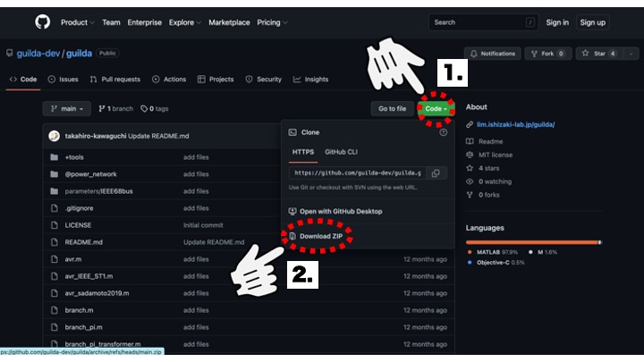The height and width of the screenshot is (362, 644).
Task: View the 0 tags link
Action: click(x=155, y=109)
